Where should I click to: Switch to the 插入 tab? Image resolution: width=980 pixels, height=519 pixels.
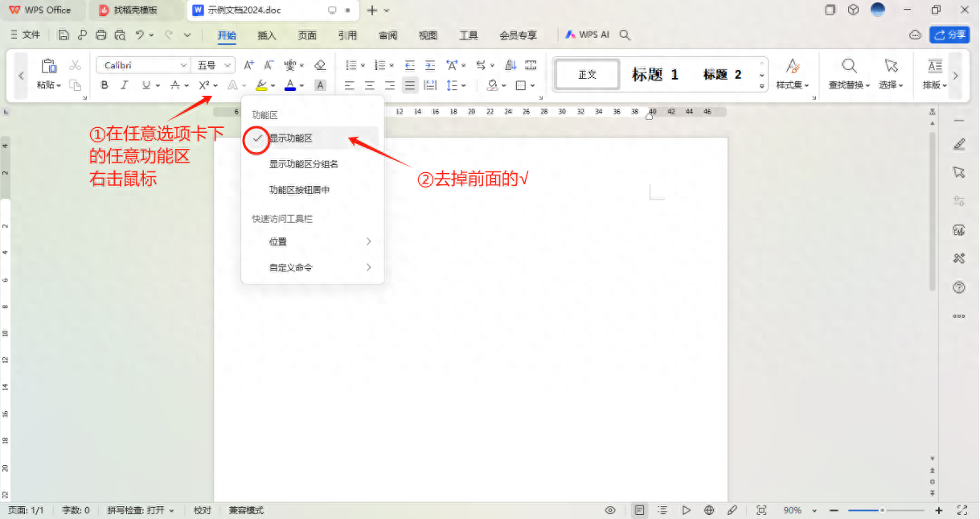267,35
